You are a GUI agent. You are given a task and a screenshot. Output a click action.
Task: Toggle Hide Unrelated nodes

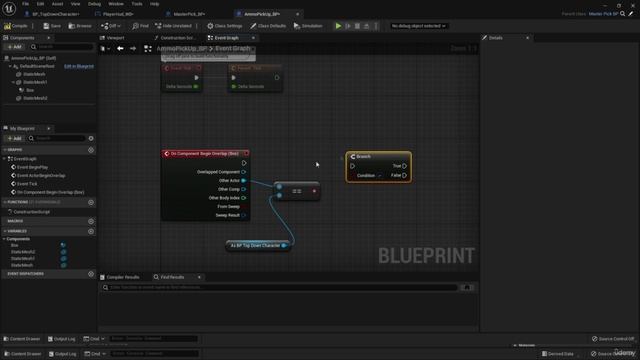(x=173, y=26)
